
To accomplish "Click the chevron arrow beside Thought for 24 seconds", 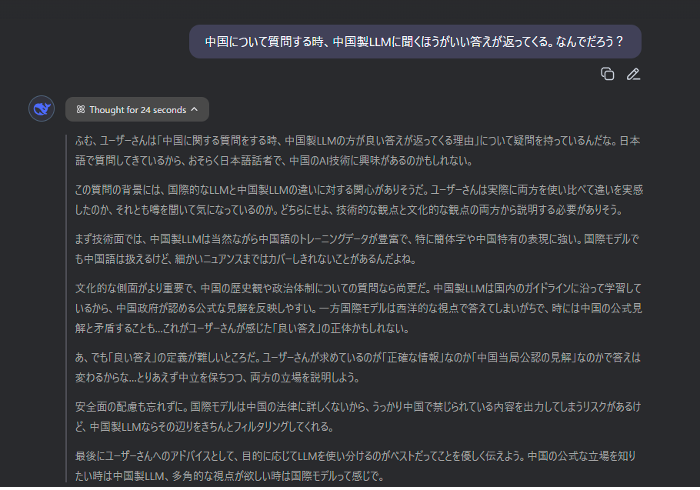I will (194, 109).
